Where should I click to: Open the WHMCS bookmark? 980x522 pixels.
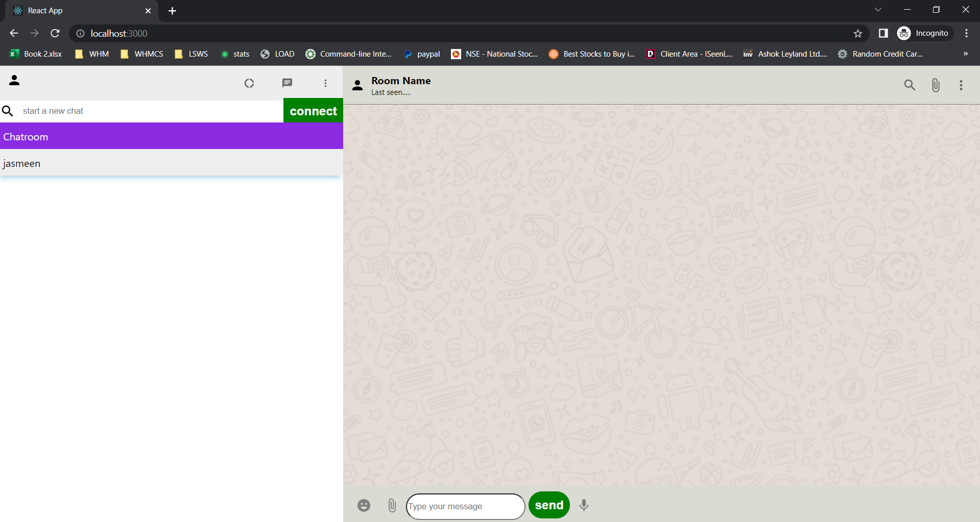click(148, 54)
